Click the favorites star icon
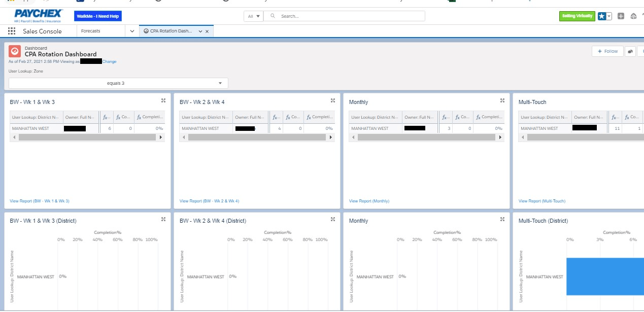 602,16
